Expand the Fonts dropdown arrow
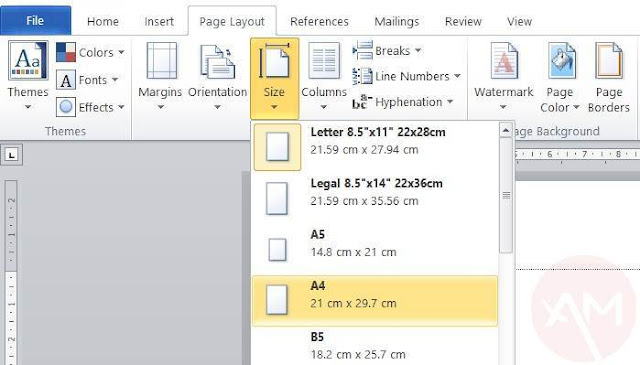The image size is (640, 365). [x=115, y=80]
